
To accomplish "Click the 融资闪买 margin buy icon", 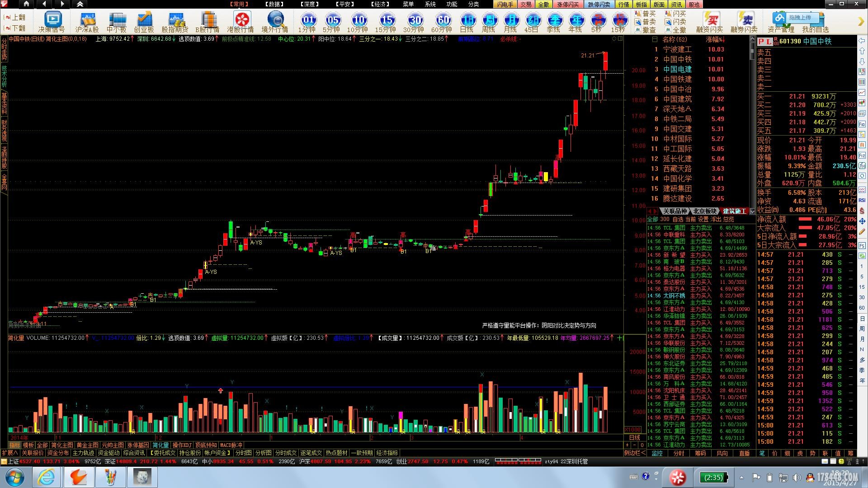I will [x=710, y=22].
